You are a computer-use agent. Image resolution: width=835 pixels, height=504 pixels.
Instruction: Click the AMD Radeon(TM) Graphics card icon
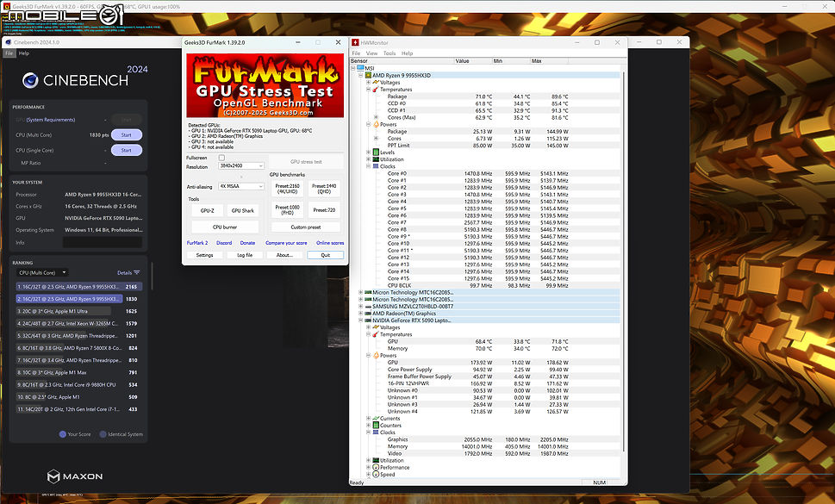[x=368, y=314]
